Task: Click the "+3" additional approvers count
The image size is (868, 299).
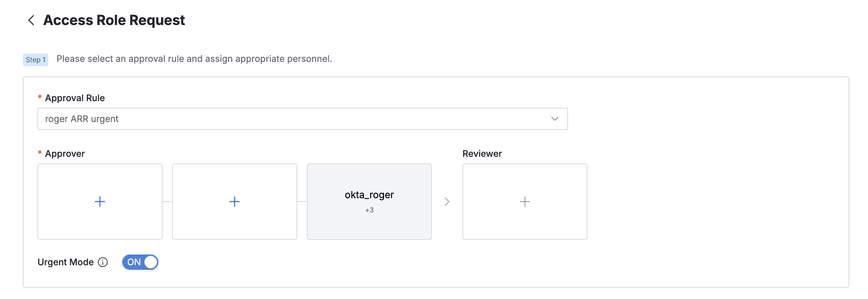Action: tap(369, 210)
